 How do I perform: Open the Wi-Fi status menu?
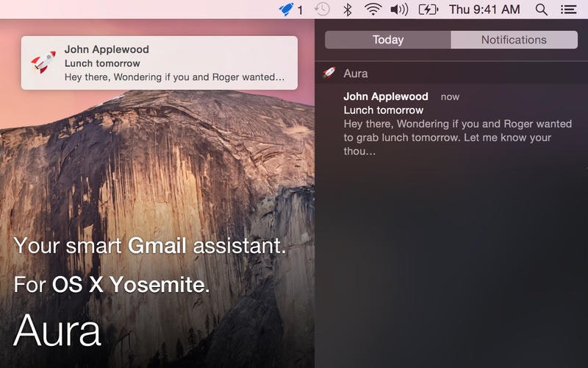click(x=373, y=9)
